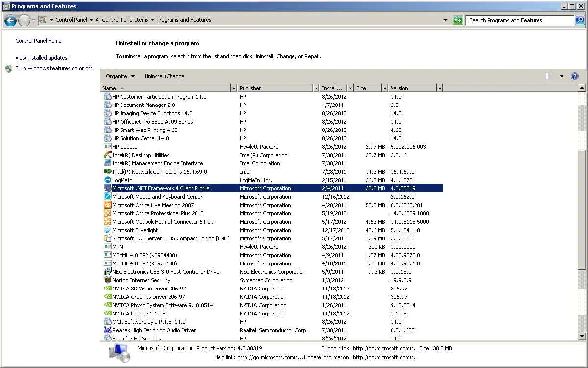This screenshot has height=368, width=588.
Task: Click the Microsoft Outlook Hotmail Connector icon
Action: click(108, 222)
